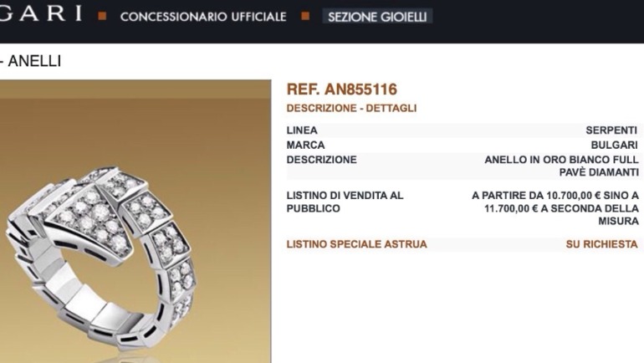Image resolution: width=644 pixels, height=363 pixels.
Task: Click the ANELLI category heading
Action: click(34, 61)
